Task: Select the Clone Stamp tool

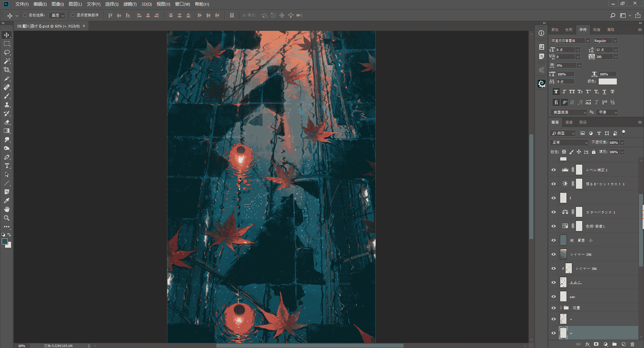Action: [7, 105]
